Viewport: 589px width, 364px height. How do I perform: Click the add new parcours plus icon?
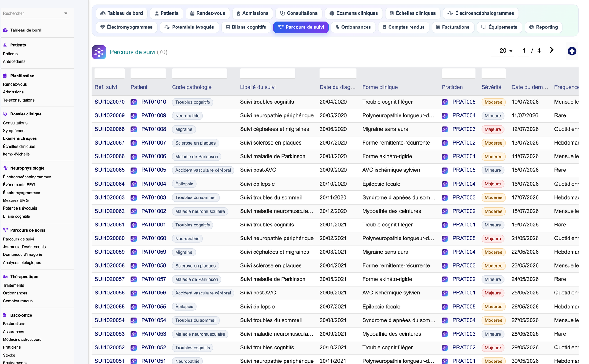(572, 51)
